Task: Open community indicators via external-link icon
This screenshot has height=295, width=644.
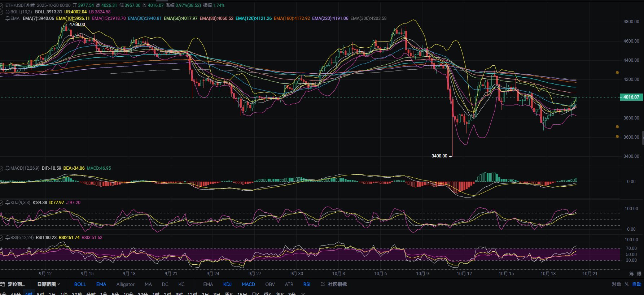Action: 323,284
